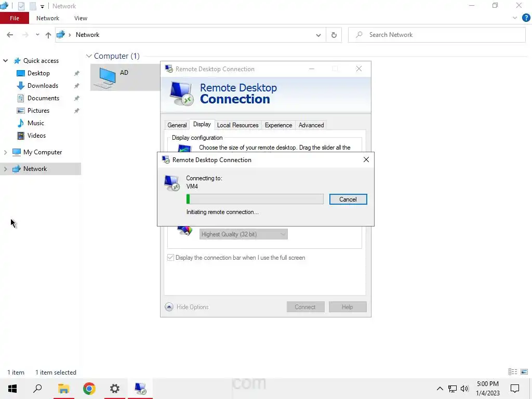Switch to large icons view layout
This screenshot has height=399, width=532.
click(524, 372)
